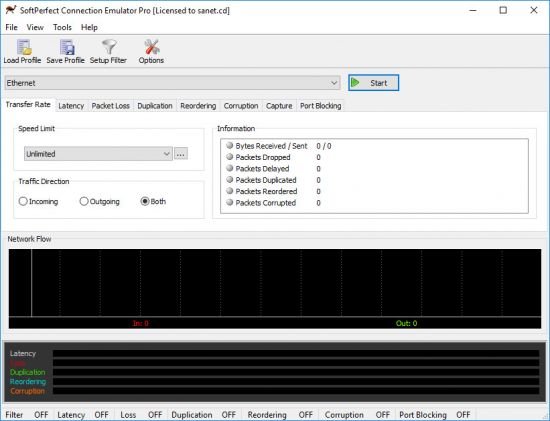Click the Packets Dropped indicator bullet
550x421 pixels.
click(x=230, y=157)
